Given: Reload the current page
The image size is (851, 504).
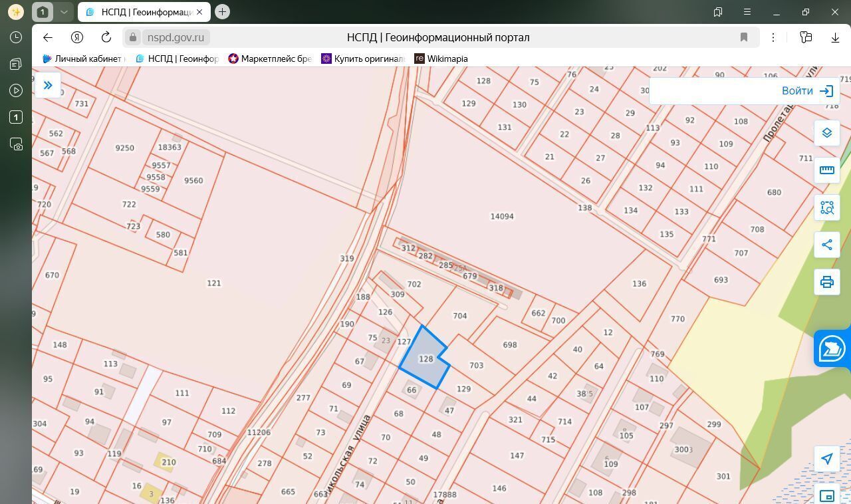Looking at the screenshot, I should pos(106,37).
